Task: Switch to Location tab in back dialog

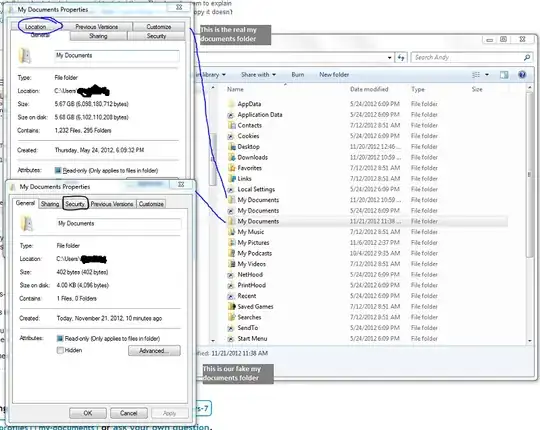Action: [x=35, y=27]
